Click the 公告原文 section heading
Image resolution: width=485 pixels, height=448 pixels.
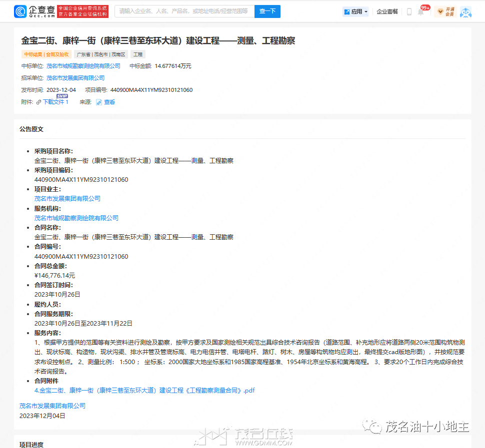(31, 129)
